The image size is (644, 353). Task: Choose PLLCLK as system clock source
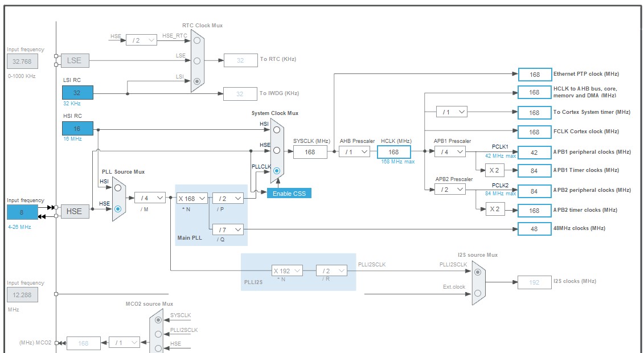pos(276,171)
